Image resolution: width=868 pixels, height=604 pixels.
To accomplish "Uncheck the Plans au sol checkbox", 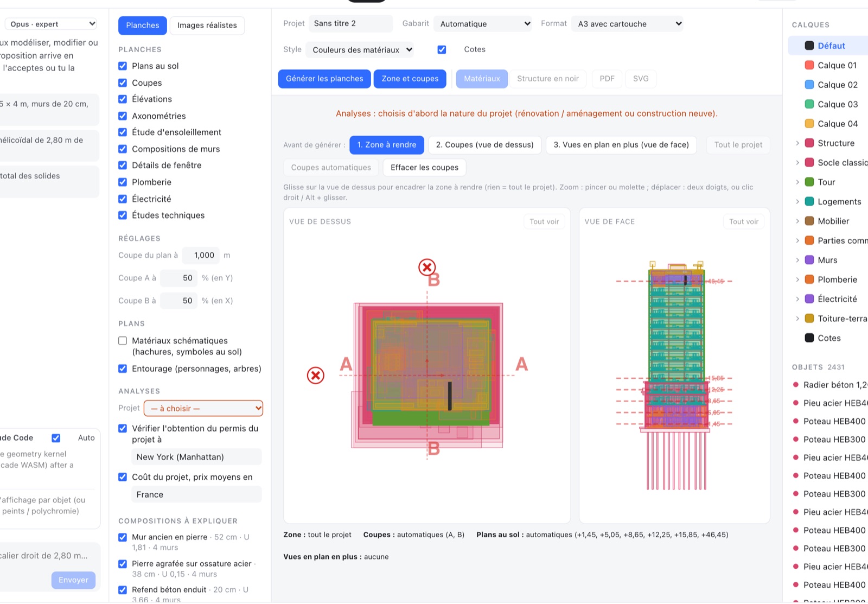I will [123, 66].
